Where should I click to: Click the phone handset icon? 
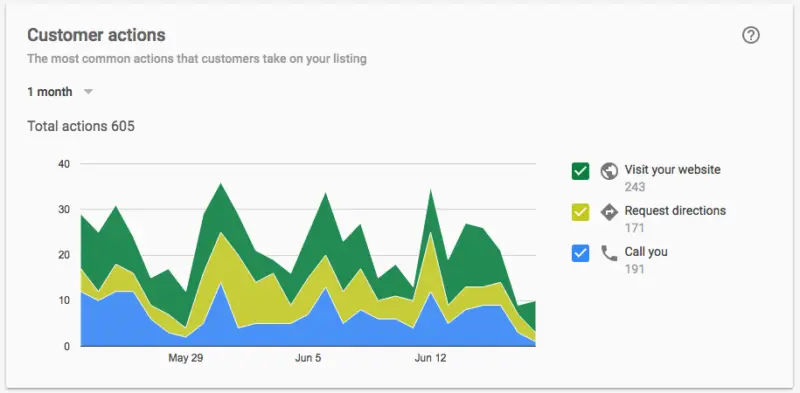click(609, 253)
